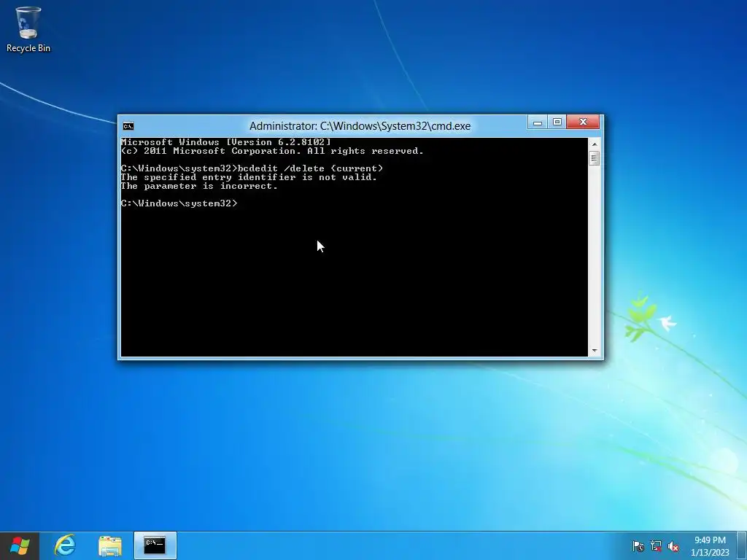Click the "(c) 2011 Microsoft Corporation" line
The image size is (747, 560).
[272, 151]
